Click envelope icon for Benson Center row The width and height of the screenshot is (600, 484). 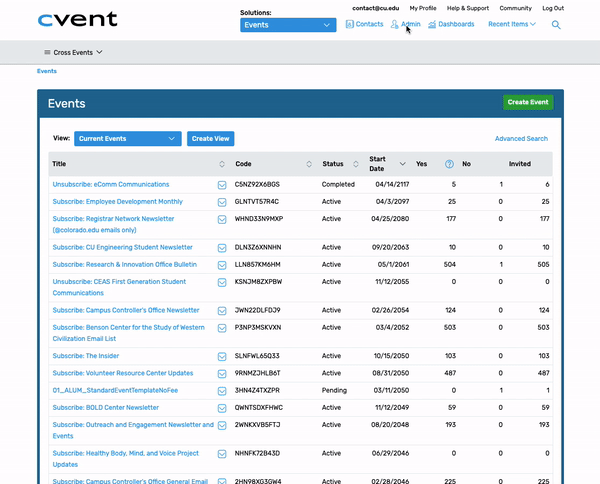[222, 328]
